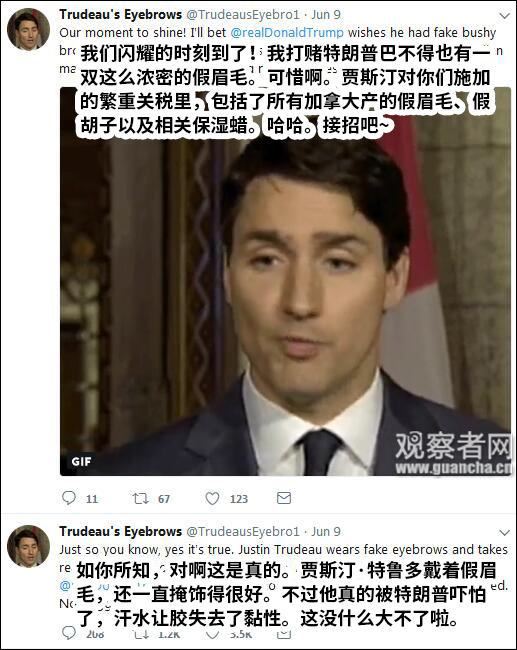
Task: Click the reply icon under the first tweet
Action: pos(69,498)
